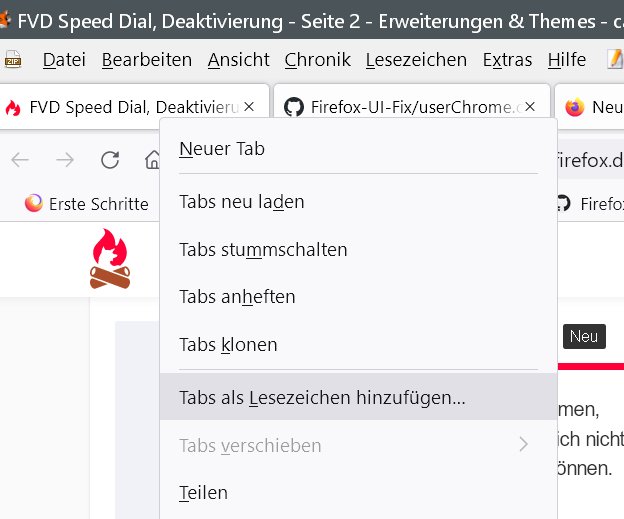Expand the Tabs verschieben submenu arrow
624x519 pixels.
[x=523, y=445]
